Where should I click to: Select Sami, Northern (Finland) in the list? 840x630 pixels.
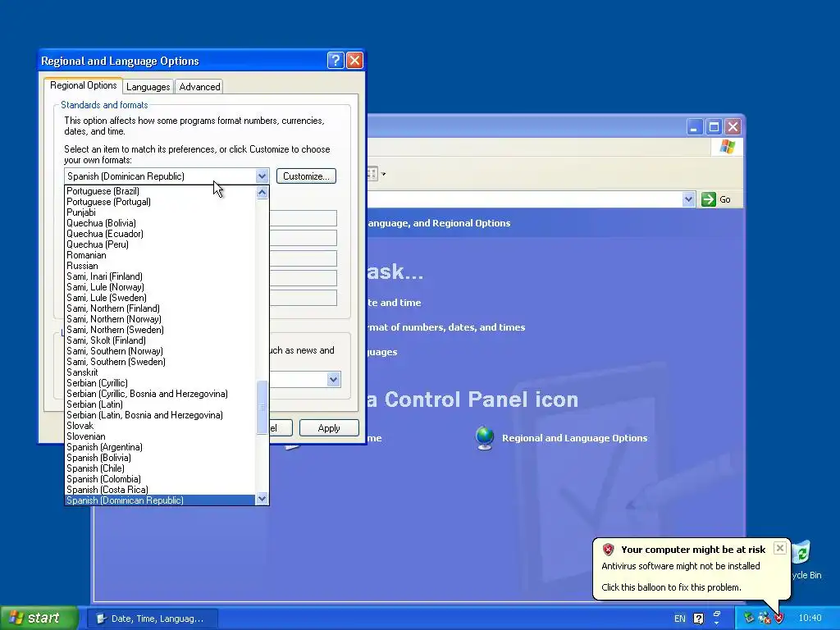click(x=160, y=308)
